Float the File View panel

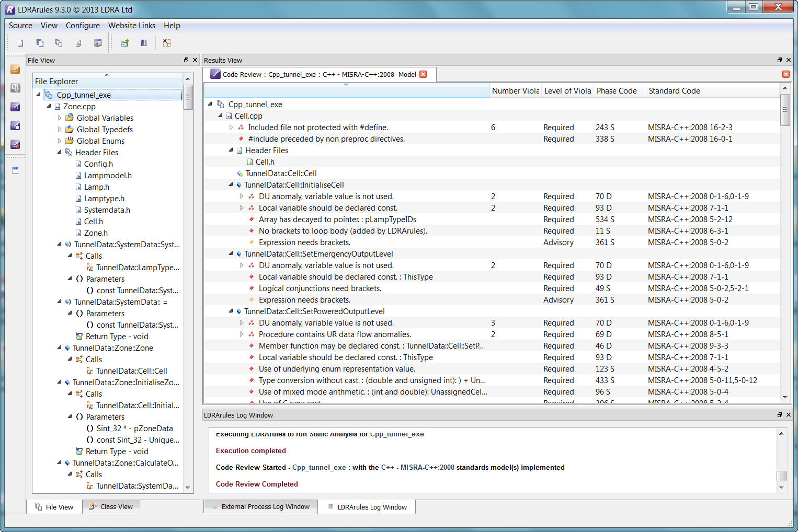pyautogui.click(x=186, y=60)
